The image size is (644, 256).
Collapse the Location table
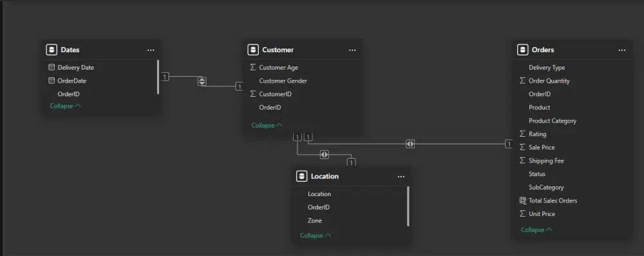tap(316, 235)
